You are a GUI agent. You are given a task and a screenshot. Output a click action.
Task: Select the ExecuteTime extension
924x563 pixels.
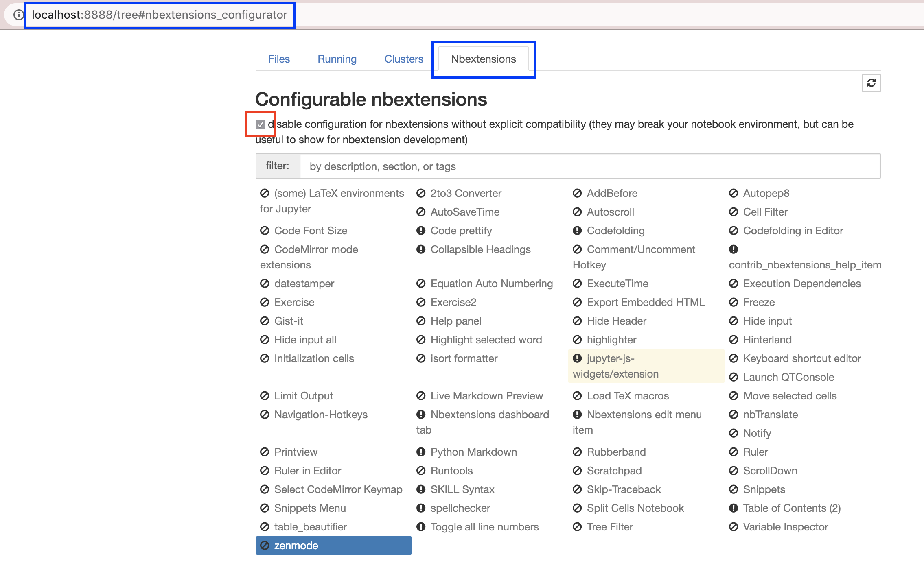[617, 284]
